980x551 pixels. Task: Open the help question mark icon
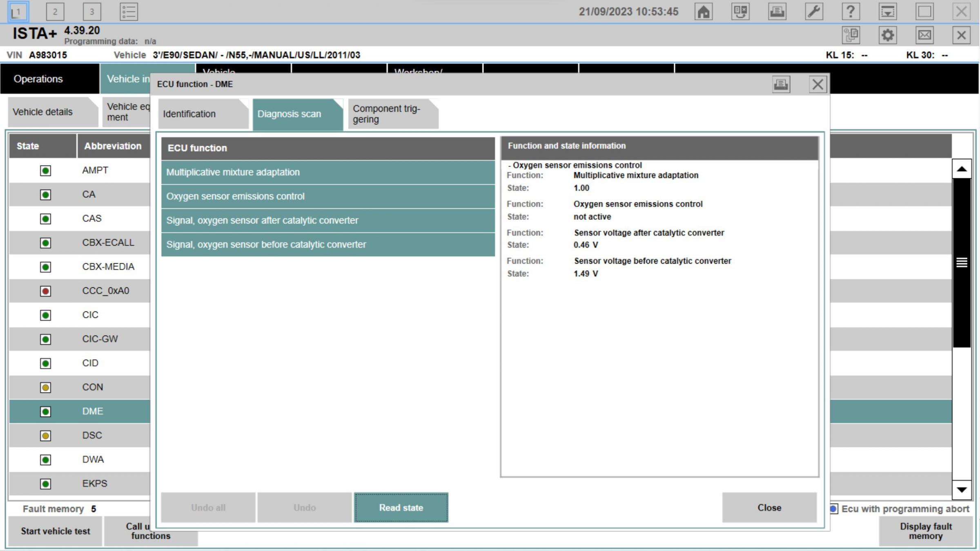point(851,11)
